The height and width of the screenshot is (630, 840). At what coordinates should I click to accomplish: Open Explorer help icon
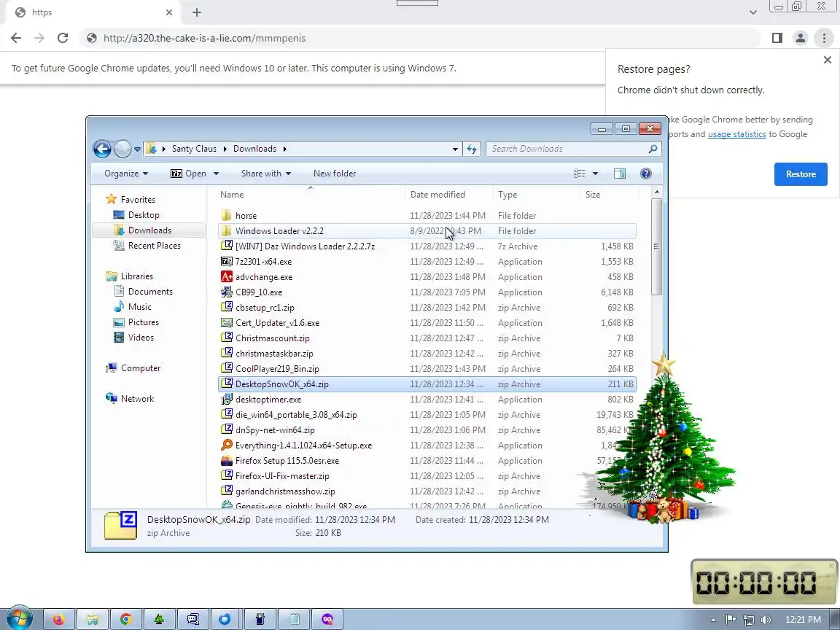tap(645, 174)
